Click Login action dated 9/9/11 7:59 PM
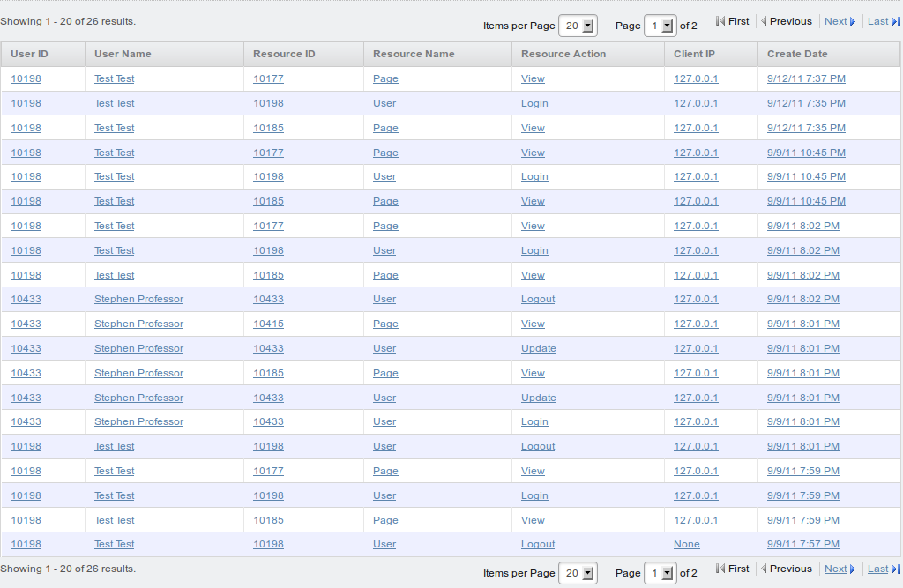Viewport: 903px width, 588px height. click(534, 496)
